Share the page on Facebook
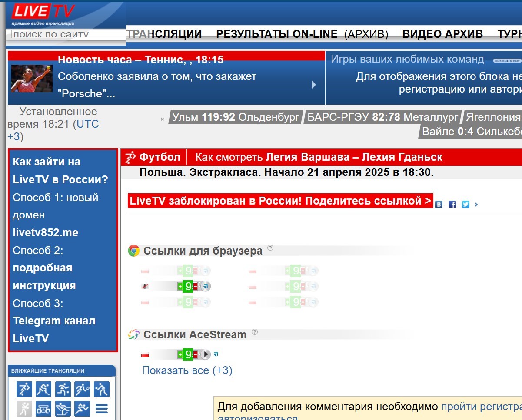This screenshot has height=420, width=522. [x=452, y=204]
